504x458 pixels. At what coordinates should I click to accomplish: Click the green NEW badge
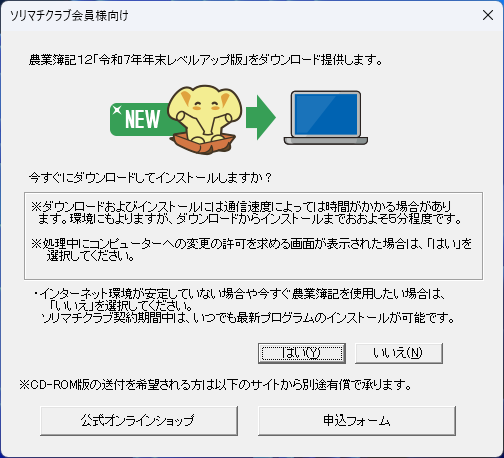[142, 119]
